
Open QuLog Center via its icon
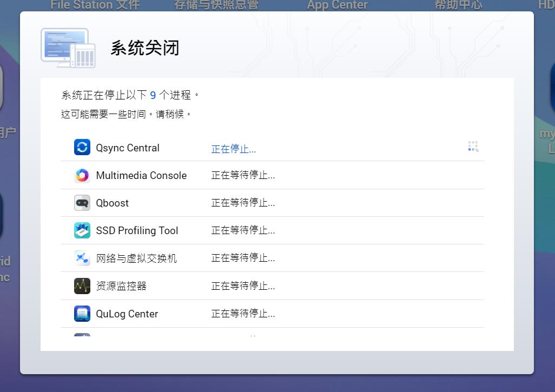point(82,314)
